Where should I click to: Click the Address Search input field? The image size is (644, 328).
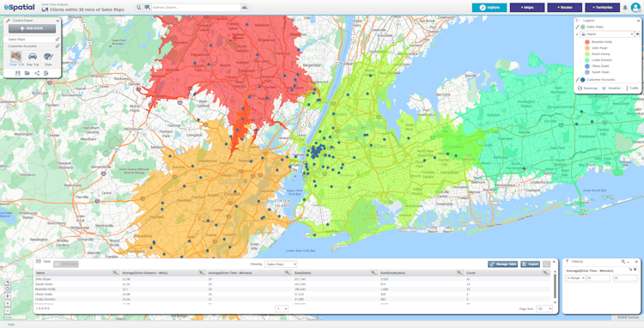(x=196, y=8)
